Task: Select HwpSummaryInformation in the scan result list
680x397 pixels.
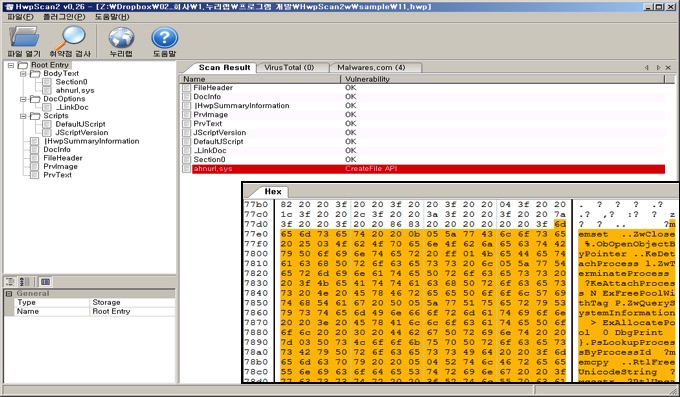Action: click(241, 106)
